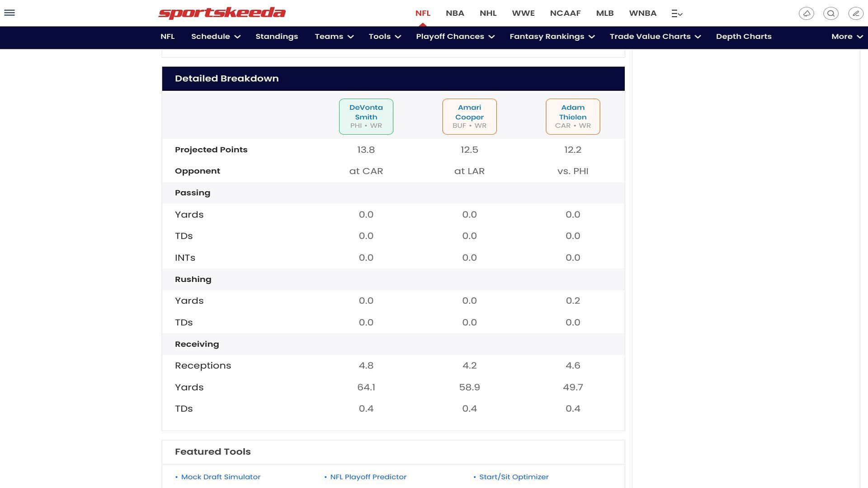Click the Passing section label
This screenshot has width=868, height=488.
(x=193, y=193)
